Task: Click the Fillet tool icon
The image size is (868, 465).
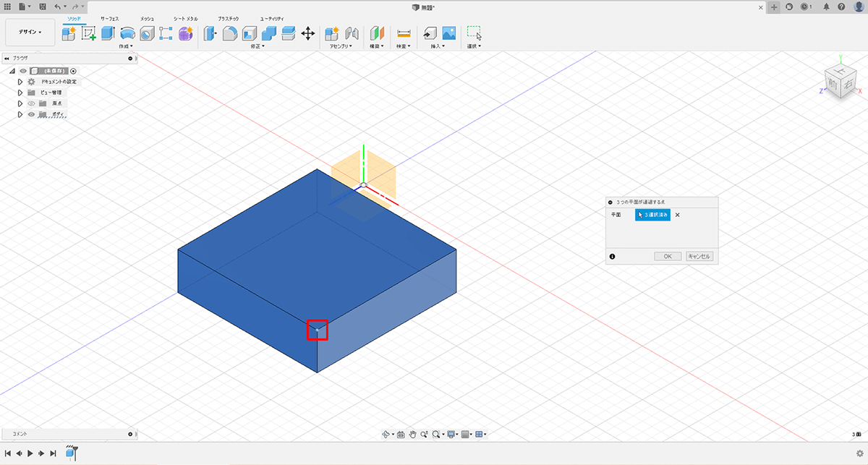Action: pos(230,33)
